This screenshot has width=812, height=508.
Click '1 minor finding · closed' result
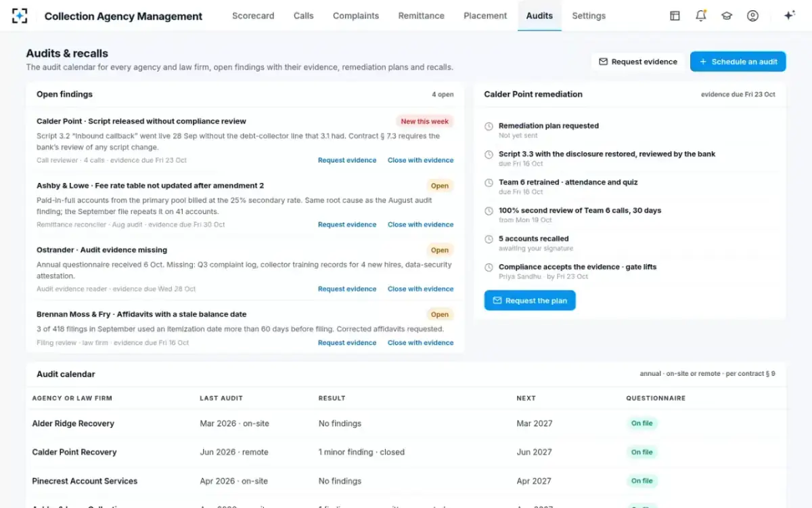pos(361,452)
